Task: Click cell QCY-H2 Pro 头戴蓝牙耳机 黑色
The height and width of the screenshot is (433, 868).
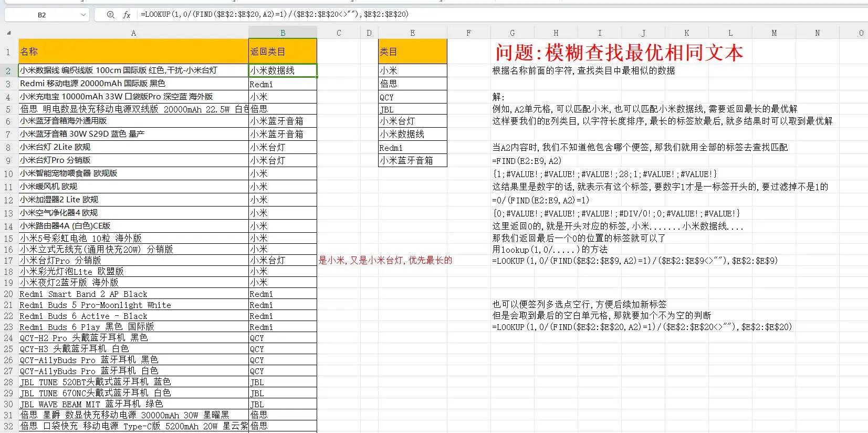Action: tap(133, 338)
